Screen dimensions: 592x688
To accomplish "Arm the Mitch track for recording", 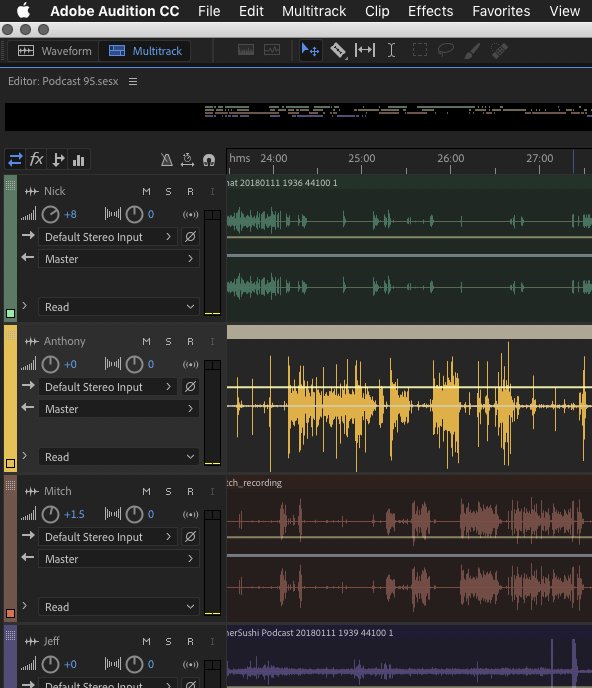I will [x=190, y=492].
